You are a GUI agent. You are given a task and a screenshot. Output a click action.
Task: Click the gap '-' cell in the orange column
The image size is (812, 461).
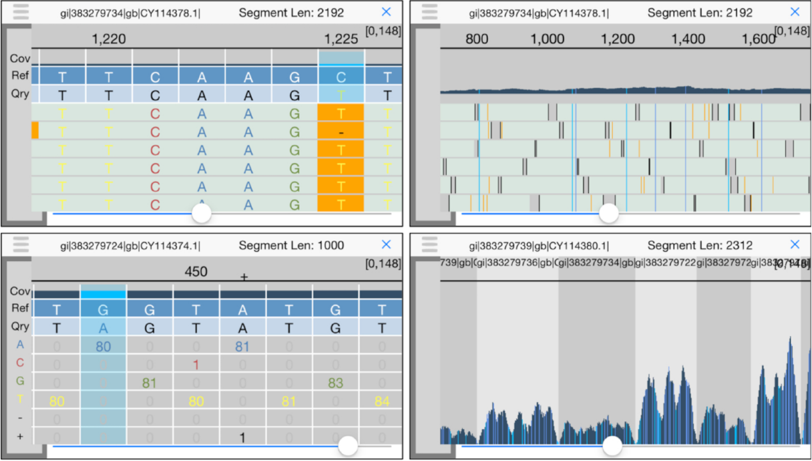[341, 132]
